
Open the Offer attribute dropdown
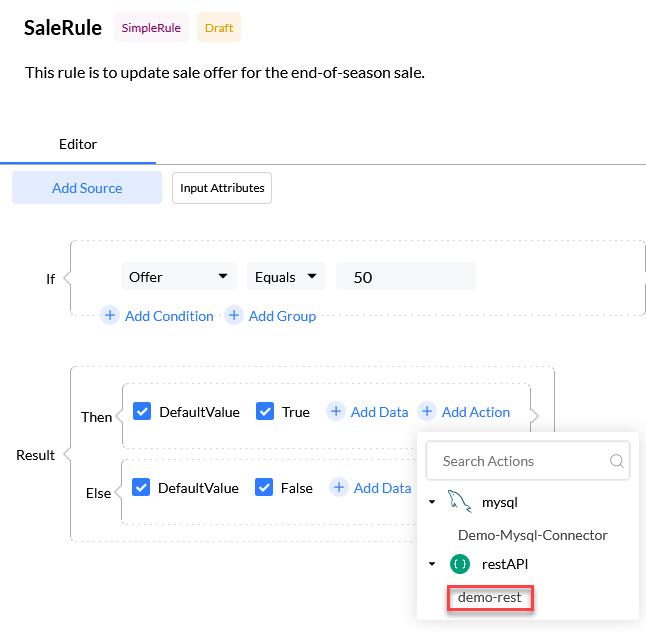click(178, 277)
